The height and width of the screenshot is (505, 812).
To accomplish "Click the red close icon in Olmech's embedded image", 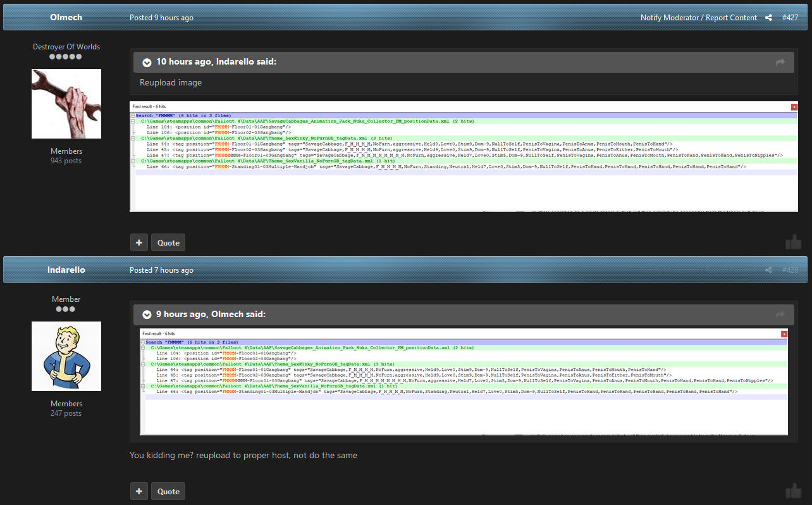I will tap(794, 107).
